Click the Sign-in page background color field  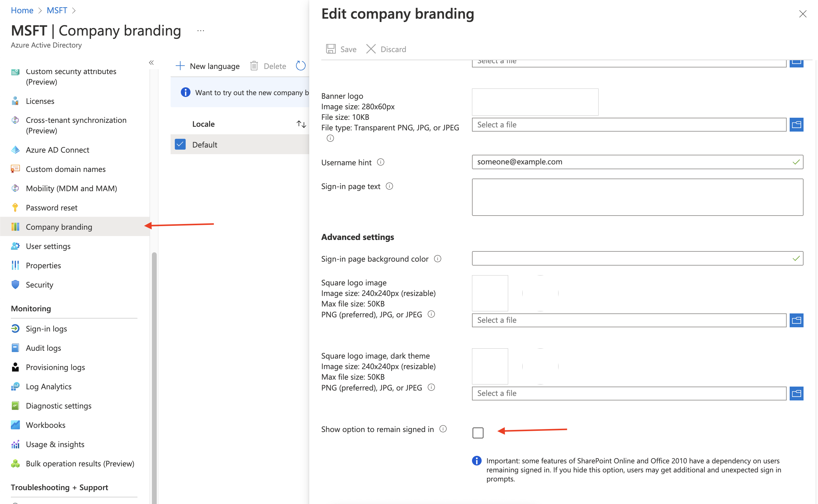coord(631,258)
